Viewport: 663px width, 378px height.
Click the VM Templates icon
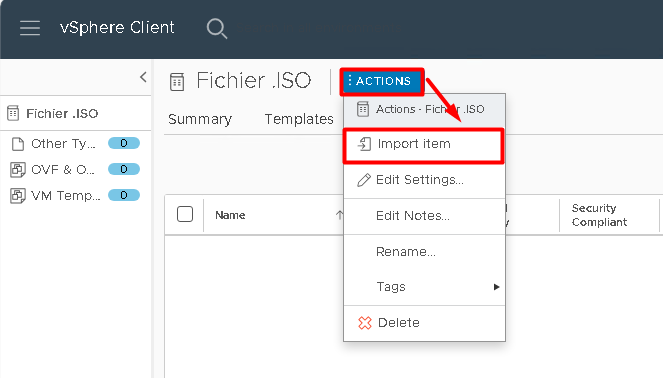[x=18, y=196]
